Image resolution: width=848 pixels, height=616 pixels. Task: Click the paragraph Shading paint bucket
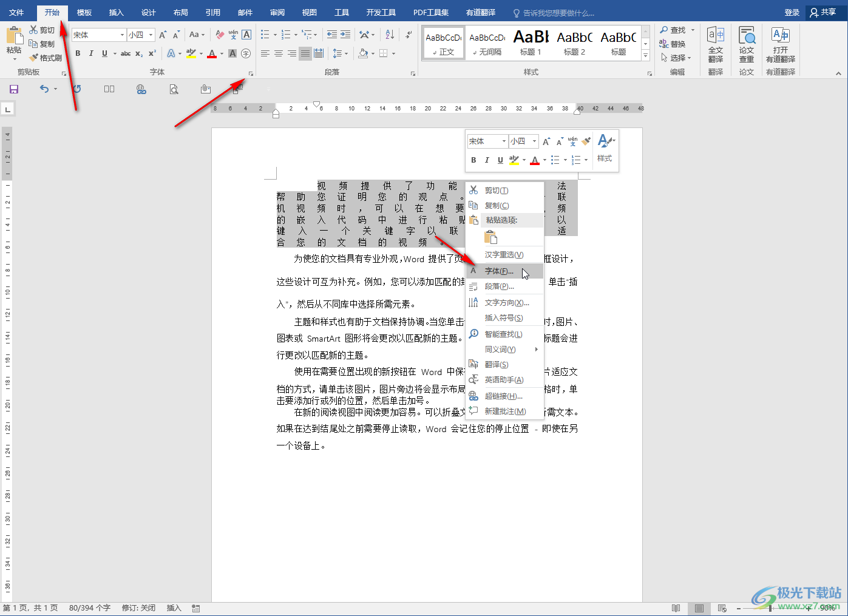pyautogui.click(x=363, y=53)
